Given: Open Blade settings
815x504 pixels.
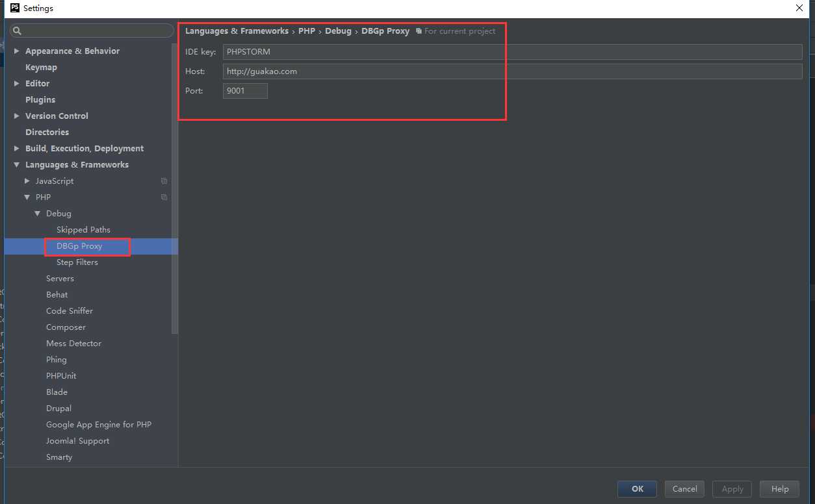Looking at the screenshot, I should click(x=57, y=392).
